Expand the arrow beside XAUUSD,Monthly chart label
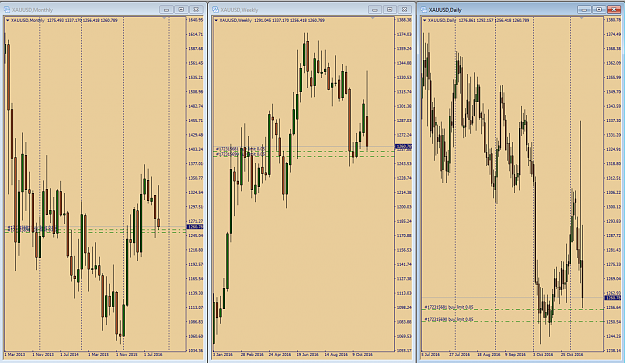625x363 pixels. pos(8,20)
